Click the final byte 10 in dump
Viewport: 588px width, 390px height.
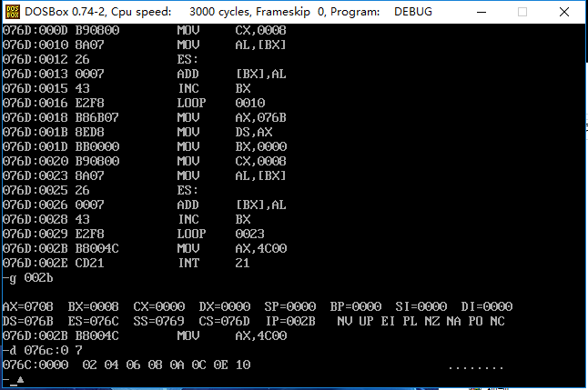click(243, 365)
